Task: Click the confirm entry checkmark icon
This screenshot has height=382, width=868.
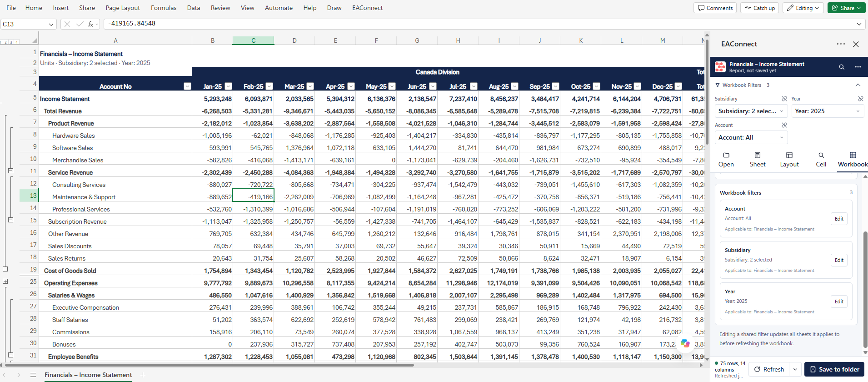Action: click(x=80, y=24)
